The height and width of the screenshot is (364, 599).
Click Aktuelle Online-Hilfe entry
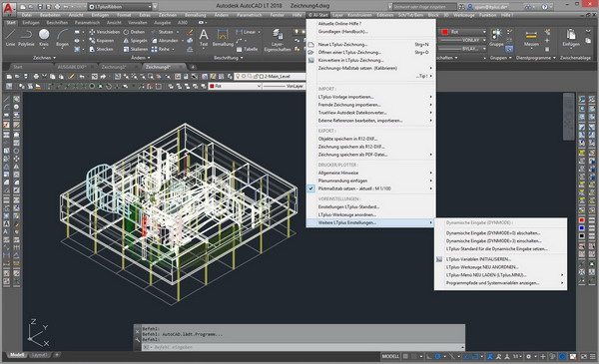[370, 23]
